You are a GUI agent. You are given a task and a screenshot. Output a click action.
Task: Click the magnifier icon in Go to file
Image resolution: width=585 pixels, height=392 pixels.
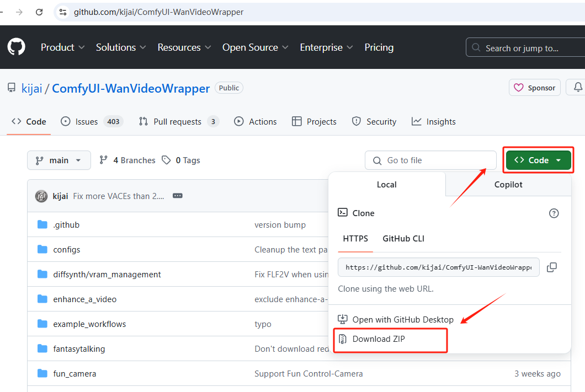[x=377, y=160]
